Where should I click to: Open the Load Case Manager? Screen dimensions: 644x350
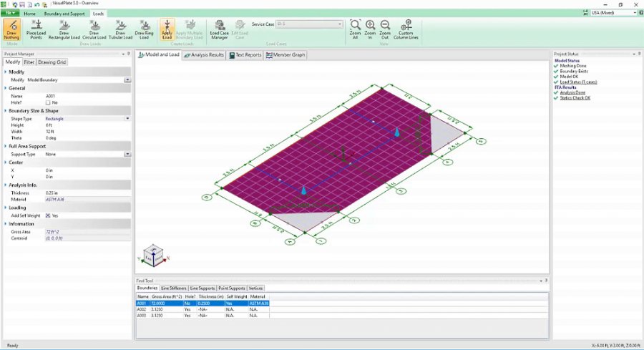coord(220,29)
